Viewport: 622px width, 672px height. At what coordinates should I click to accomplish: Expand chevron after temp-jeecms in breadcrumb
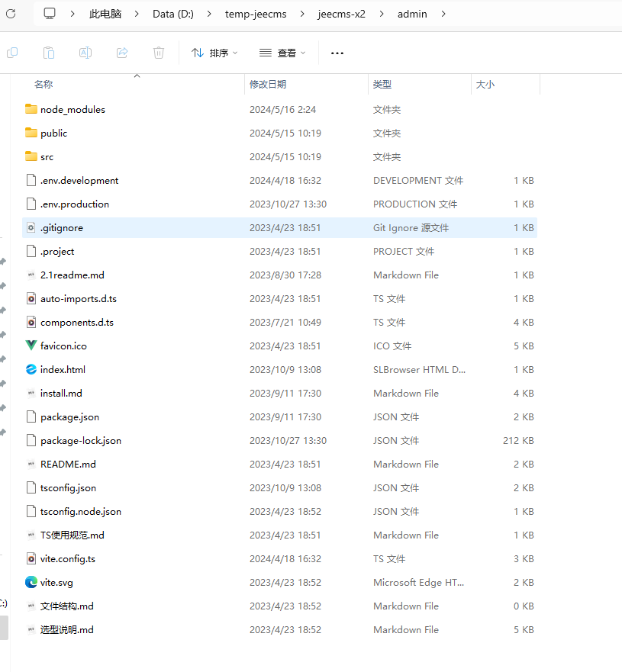(x=302, y=14)
